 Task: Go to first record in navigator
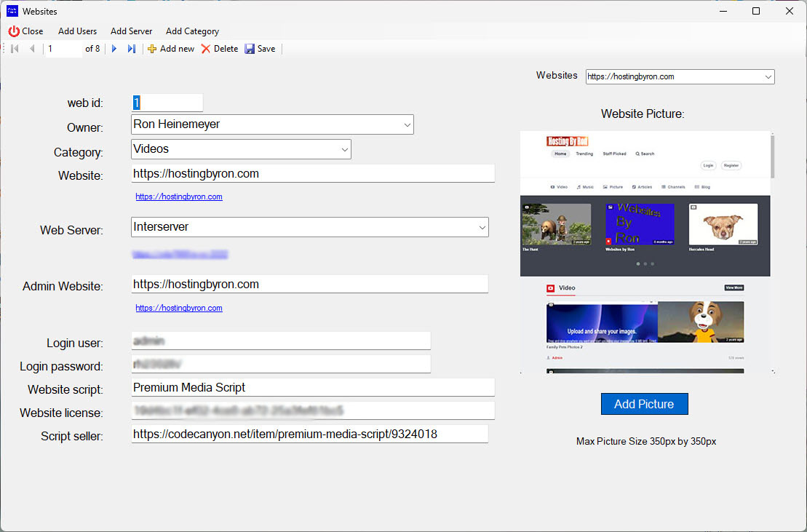click(15, 49)
